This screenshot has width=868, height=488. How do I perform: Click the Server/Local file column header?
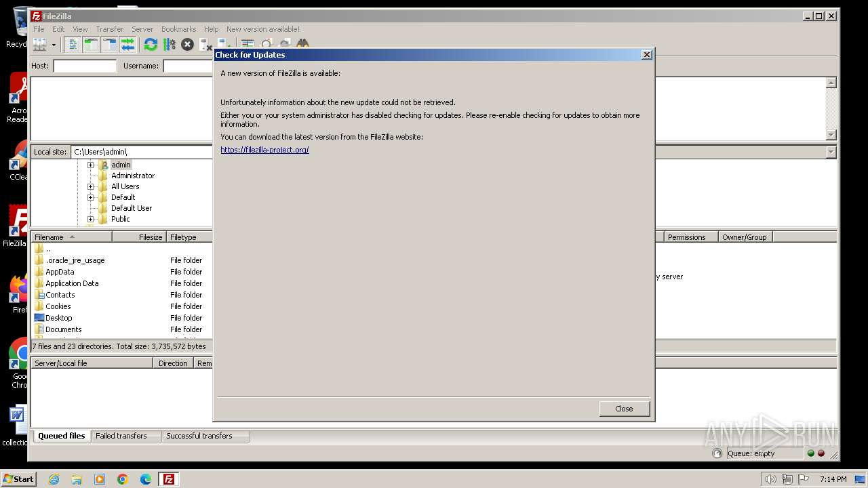click(92, 363)
